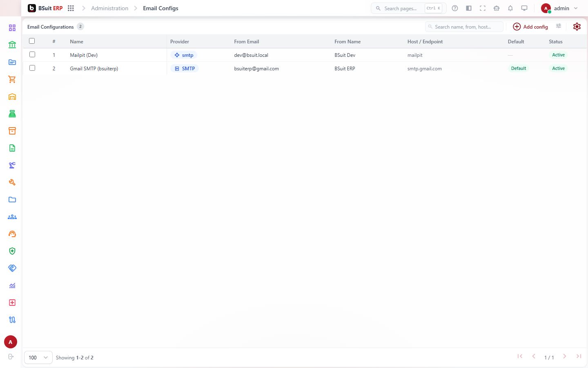
Task: Open the red gear settings icon
Action: (577, 27)
